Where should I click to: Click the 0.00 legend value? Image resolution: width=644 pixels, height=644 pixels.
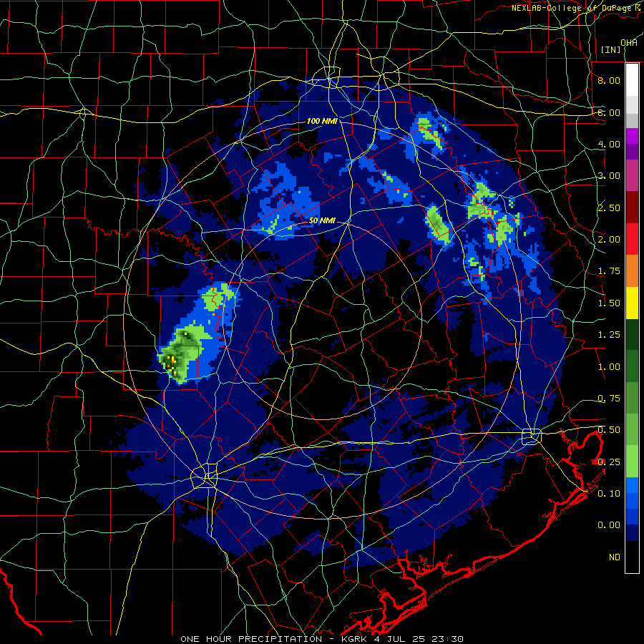[x=609, y=525]
